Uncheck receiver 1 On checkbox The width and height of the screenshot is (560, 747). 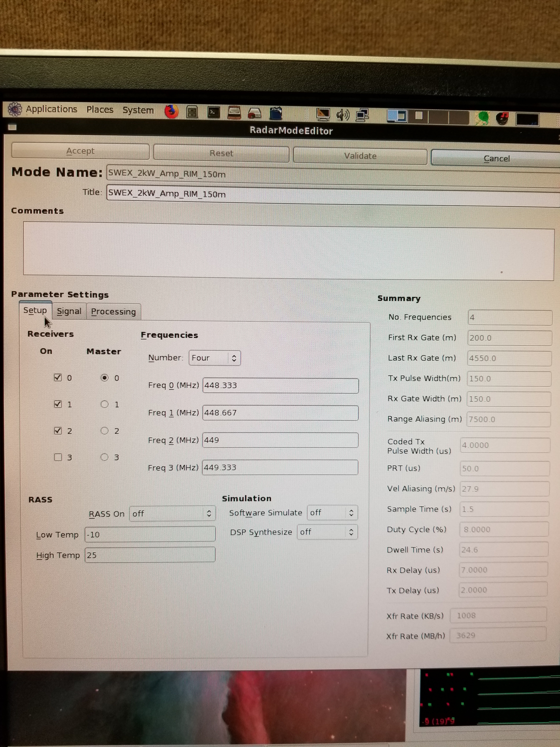tap(58, 404)
